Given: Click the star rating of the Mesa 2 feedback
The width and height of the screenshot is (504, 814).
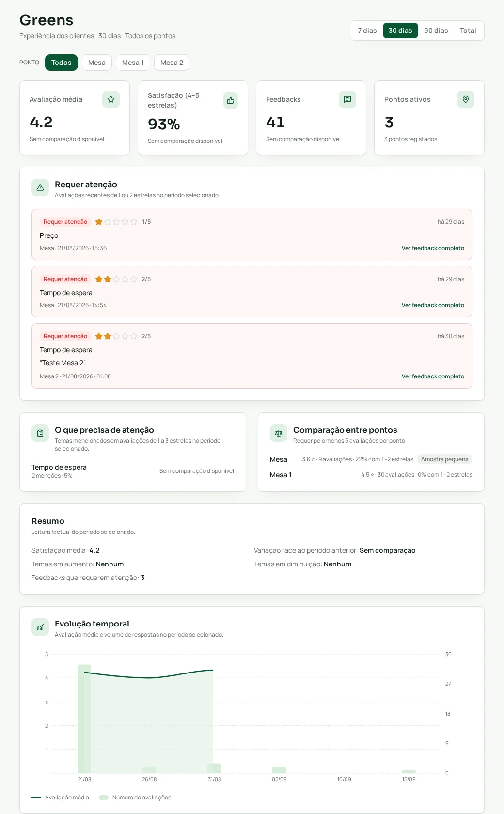Looking at the screenshot, I should coord(116,336).
